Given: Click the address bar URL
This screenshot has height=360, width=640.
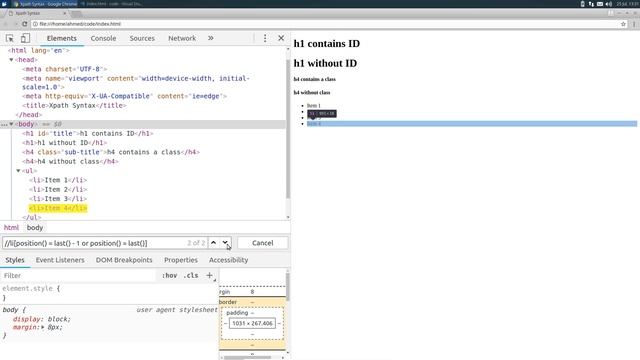Looking at the screenshot, I should tap(80, 24).
